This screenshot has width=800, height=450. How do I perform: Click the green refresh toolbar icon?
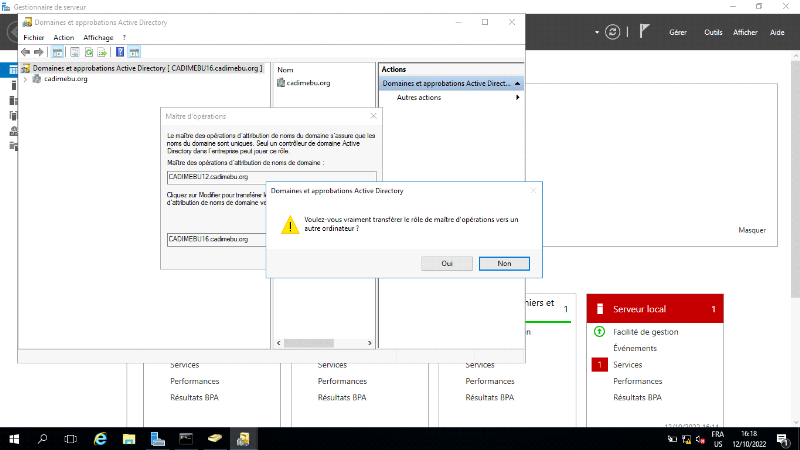tap(89, 51)
